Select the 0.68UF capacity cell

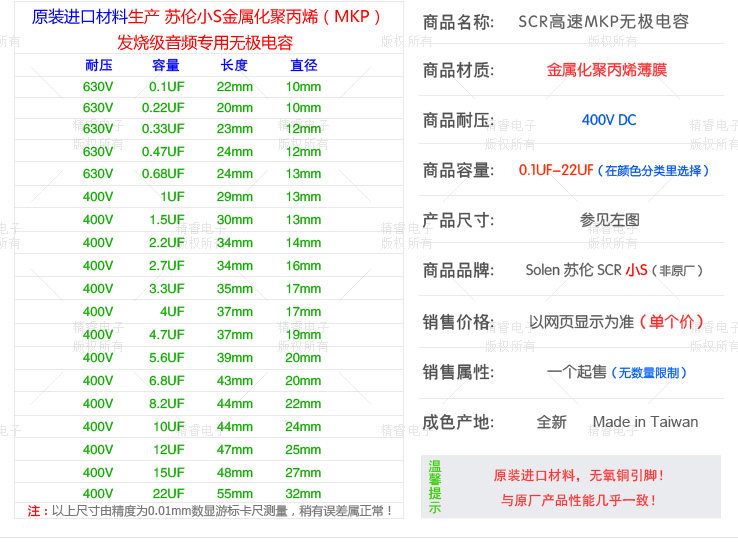[163, 174]
